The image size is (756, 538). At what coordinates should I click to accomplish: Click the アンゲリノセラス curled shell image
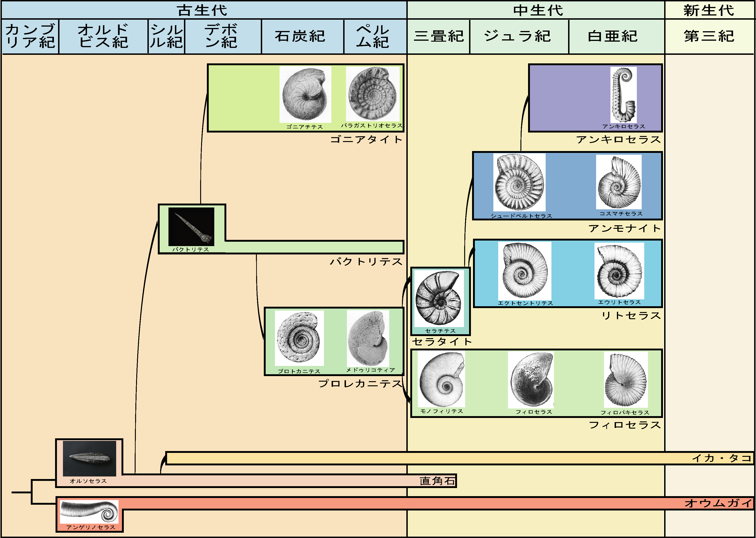pos(89,511)
